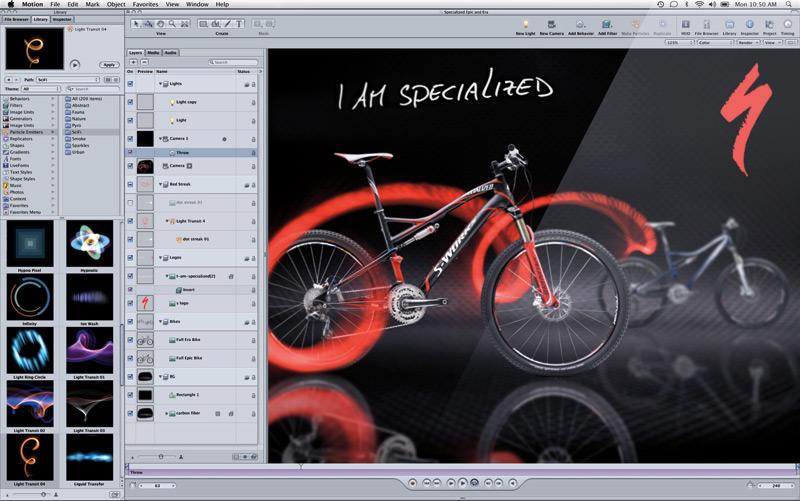
Task: Select the Text tool
Action: tap(239, 23)
